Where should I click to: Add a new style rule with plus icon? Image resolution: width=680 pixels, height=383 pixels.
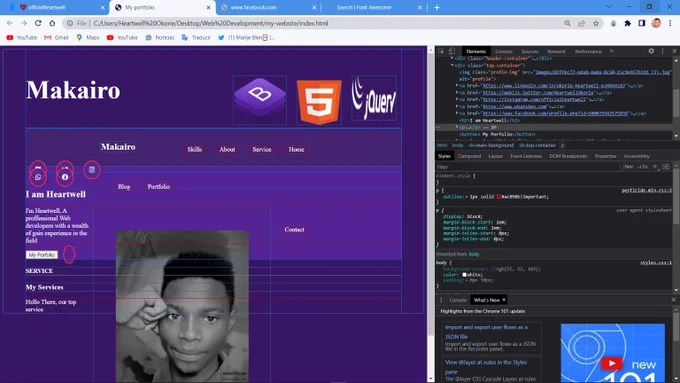click(655, 167)
